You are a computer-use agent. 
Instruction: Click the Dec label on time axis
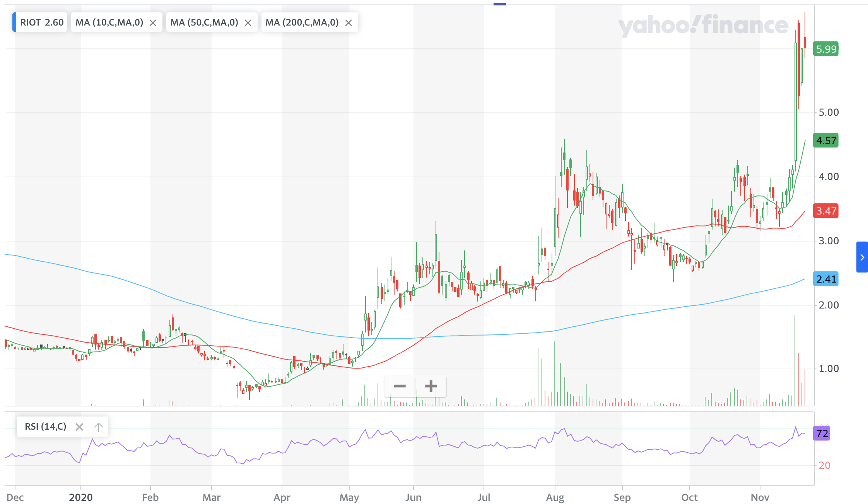tap(15, 497)
